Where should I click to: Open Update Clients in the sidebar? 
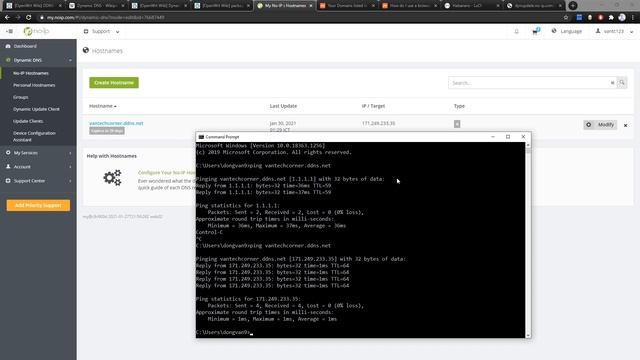pos(28,121)
